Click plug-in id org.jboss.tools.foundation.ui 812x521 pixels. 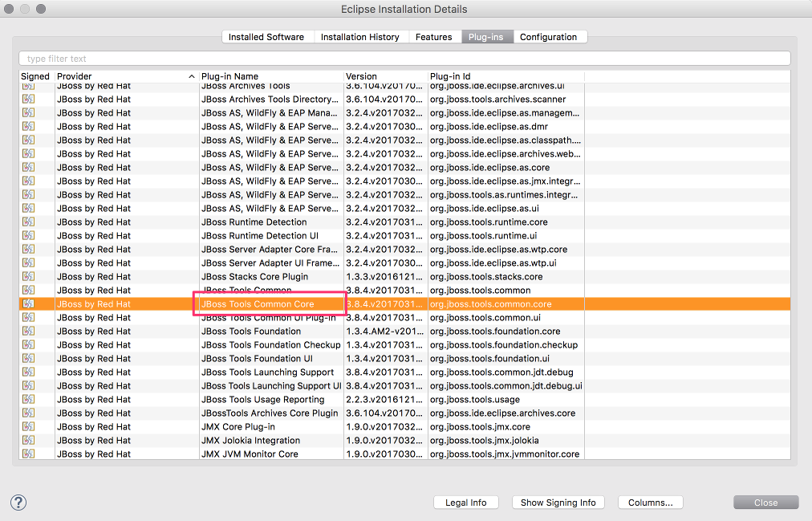tap(490, 358)
